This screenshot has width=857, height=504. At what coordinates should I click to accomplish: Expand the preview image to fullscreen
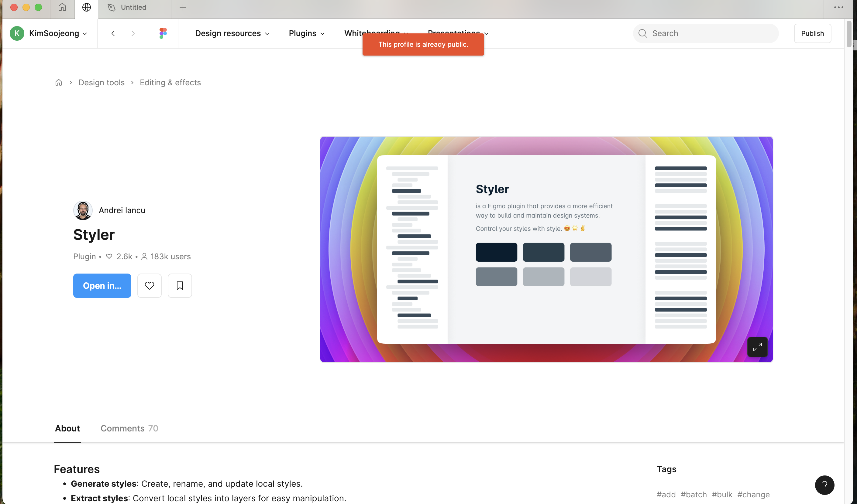(x=757, y=347)
